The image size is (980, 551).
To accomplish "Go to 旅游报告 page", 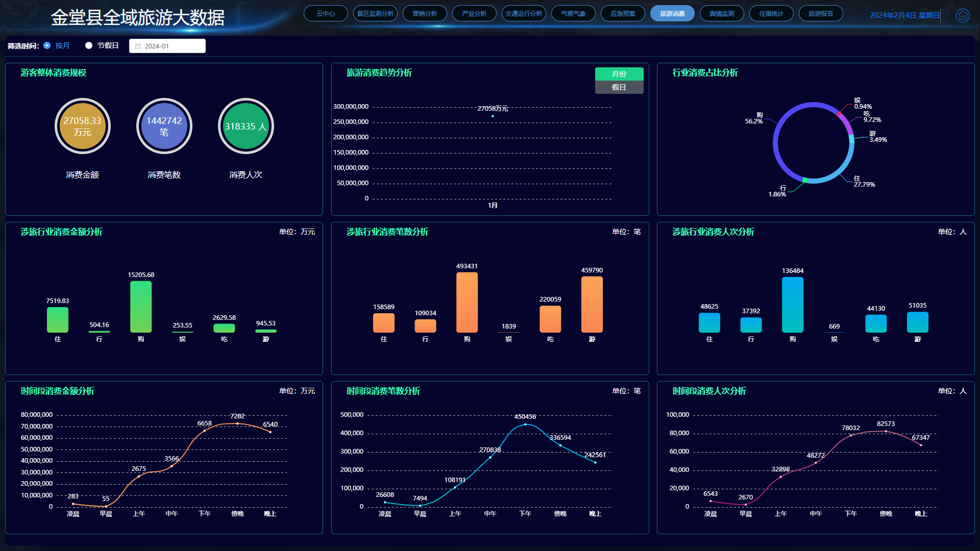I will tap(820, 14).
